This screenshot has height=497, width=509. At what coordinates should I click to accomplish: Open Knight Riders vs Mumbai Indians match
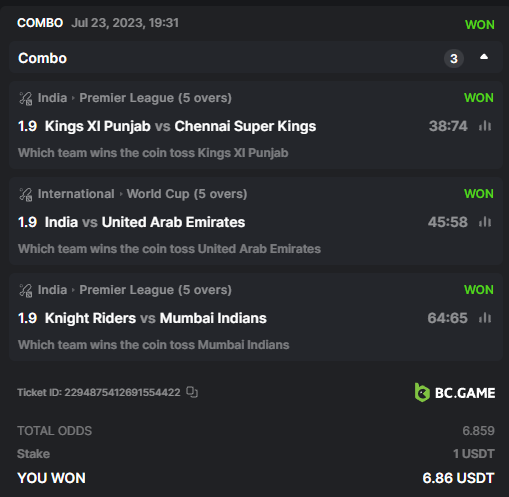point(156,318)
